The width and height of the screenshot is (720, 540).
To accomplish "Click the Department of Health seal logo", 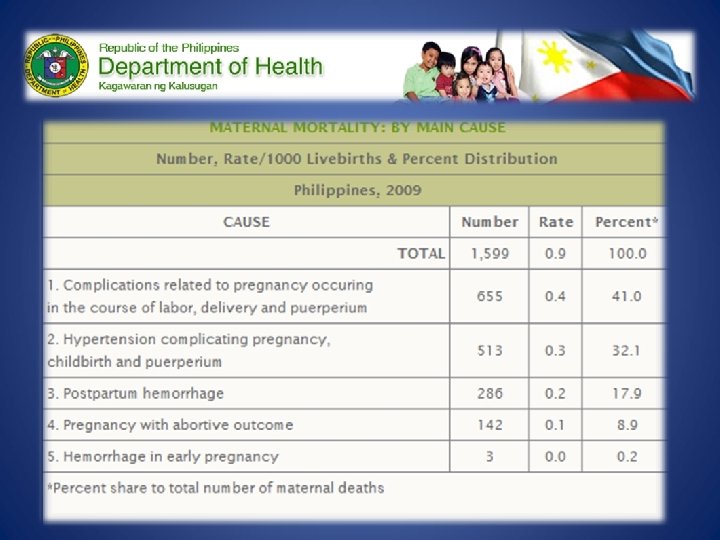I will pyautogui.click(x=56, y=66).
